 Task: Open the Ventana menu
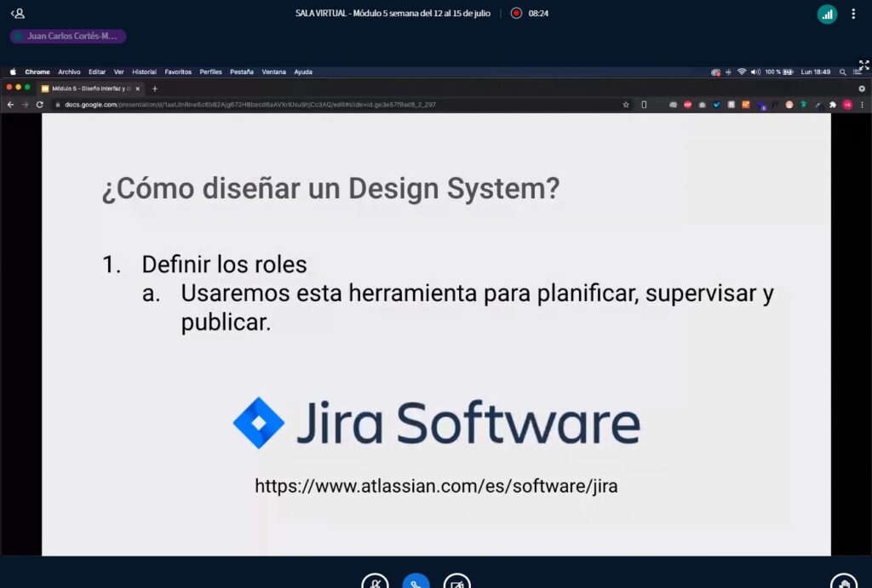[273, 71]
